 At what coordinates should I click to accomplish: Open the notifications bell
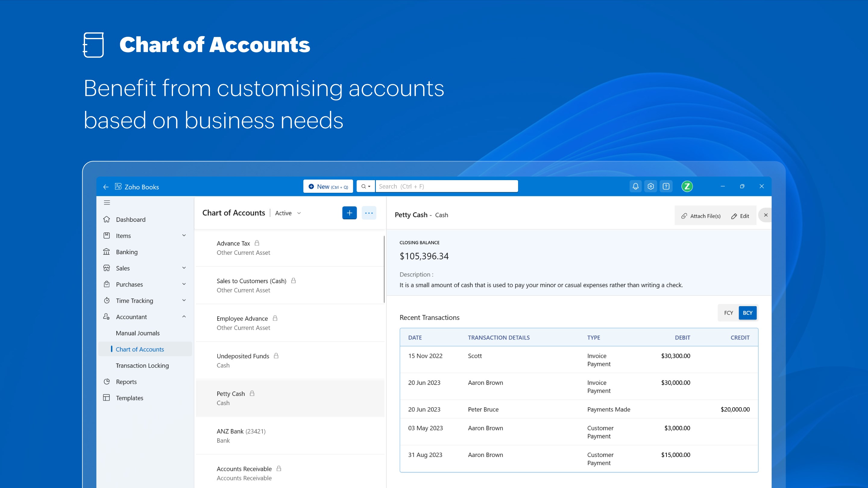click(636, 186)
